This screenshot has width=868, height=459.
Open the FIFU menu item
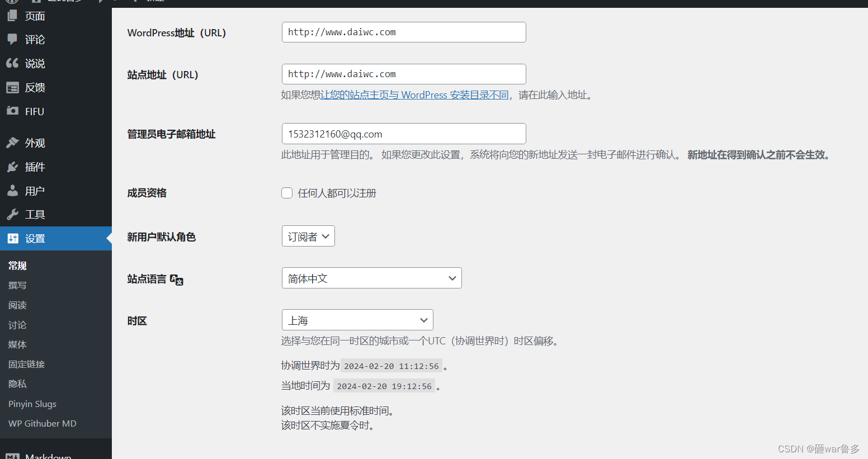[x=56, y=111]
